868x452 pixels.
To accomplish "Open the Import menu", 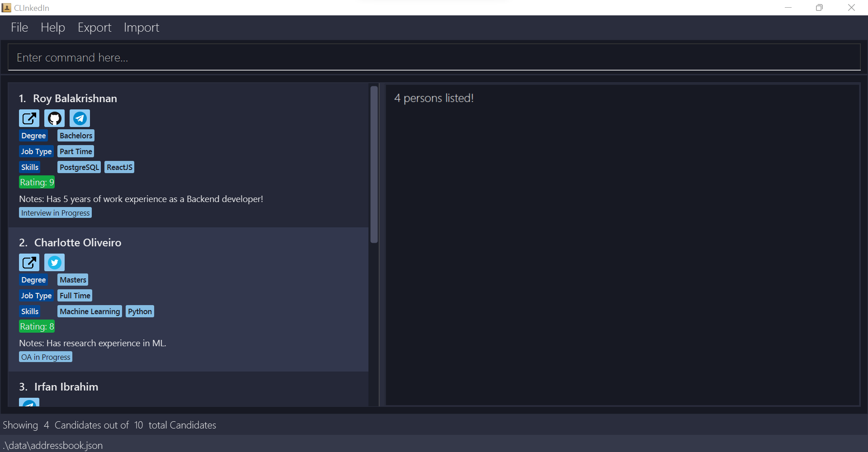I will [x=142, y=28].
